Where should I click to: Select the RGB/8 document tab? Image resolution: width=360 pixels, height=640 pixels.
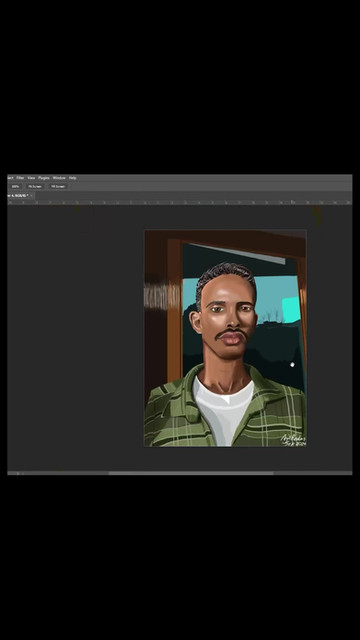pos(18,196)
